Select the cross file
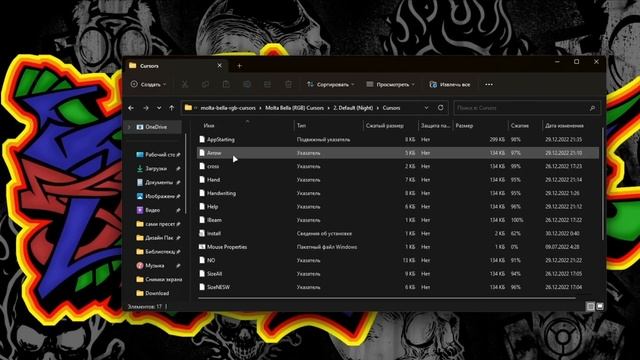The width and height of the screenshot is (640, 360). tap(213, 167)
